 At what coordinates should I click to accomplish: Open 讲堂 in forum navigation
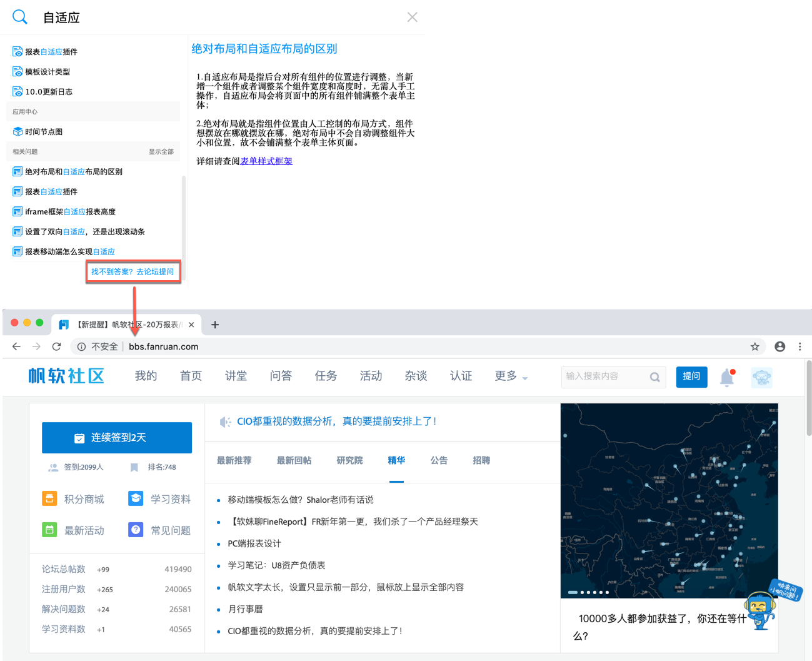click(x=236, y=376)
